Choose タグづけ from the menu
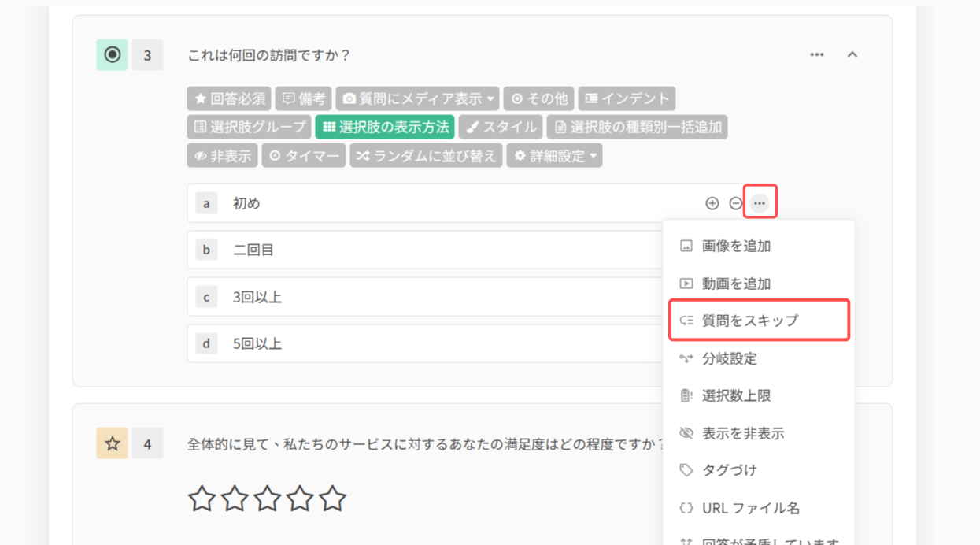 pos(759,470)
